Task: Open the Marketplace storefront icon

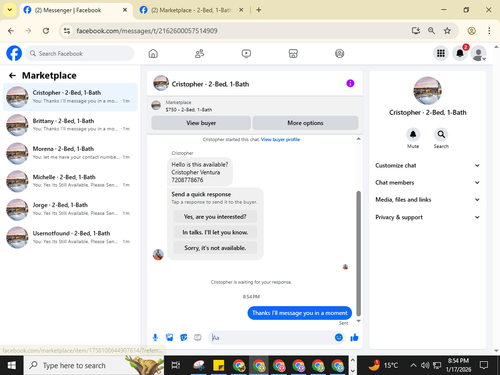Action: point(293,53)
